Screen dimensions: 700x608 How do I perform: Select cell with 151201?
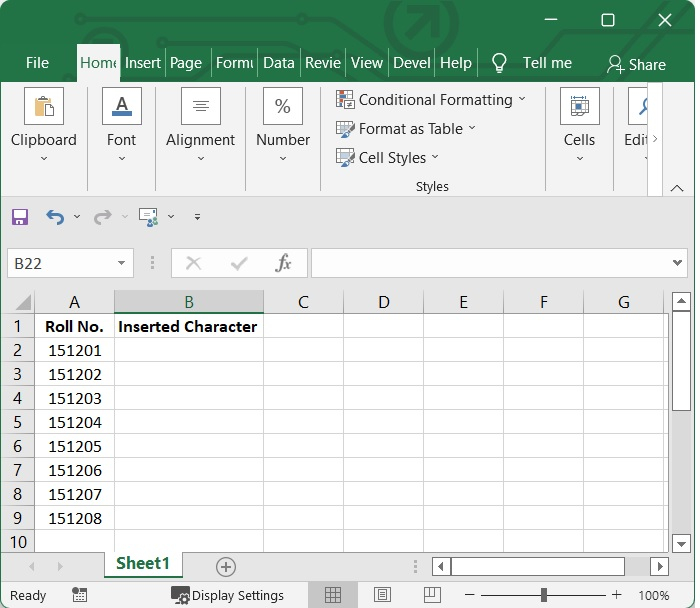pos(75,350)
